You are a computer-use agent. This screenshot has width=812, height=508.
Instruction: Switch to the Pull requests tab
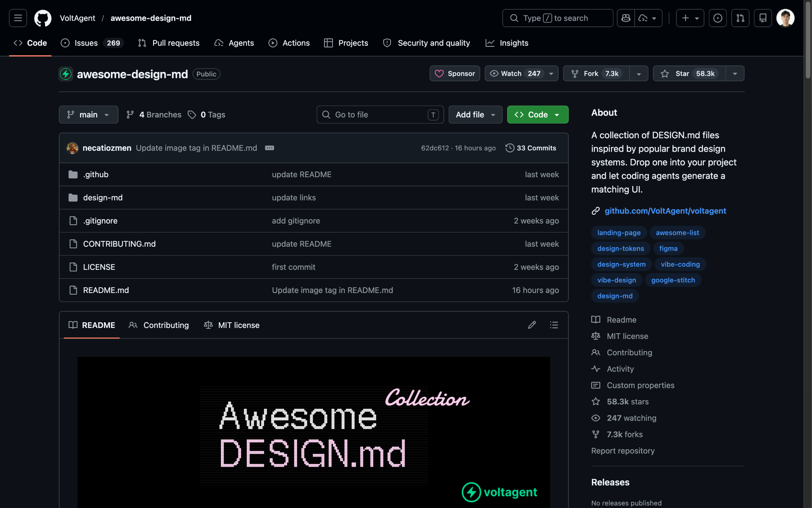pos(168,43)
